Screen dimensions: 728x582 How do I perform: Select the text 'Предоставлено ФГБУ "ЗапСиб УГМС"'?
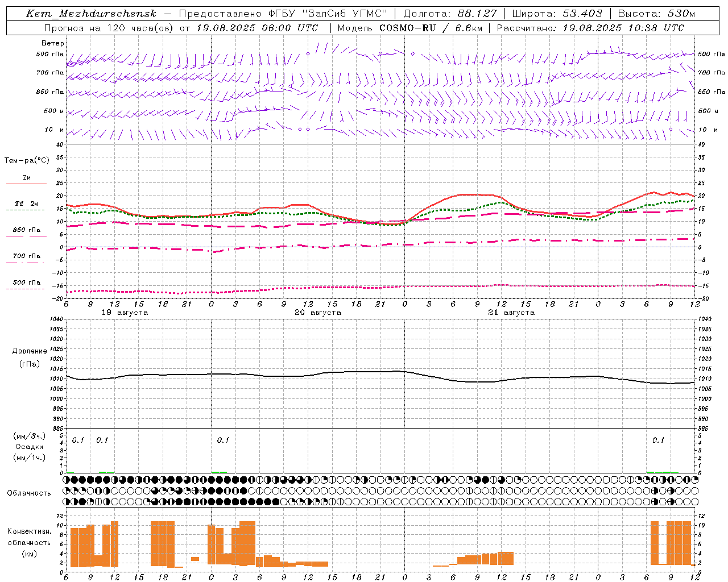pyautogui.click(x=283, y=14)
